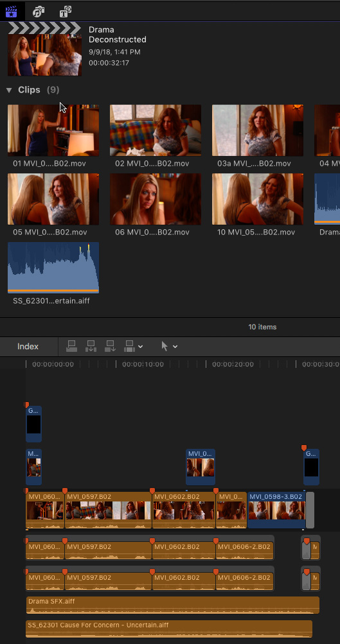Viewport: 340px width, 644px height.
Task: Select MVI_060... clip in primary storyline
Action: click(45, 510)
